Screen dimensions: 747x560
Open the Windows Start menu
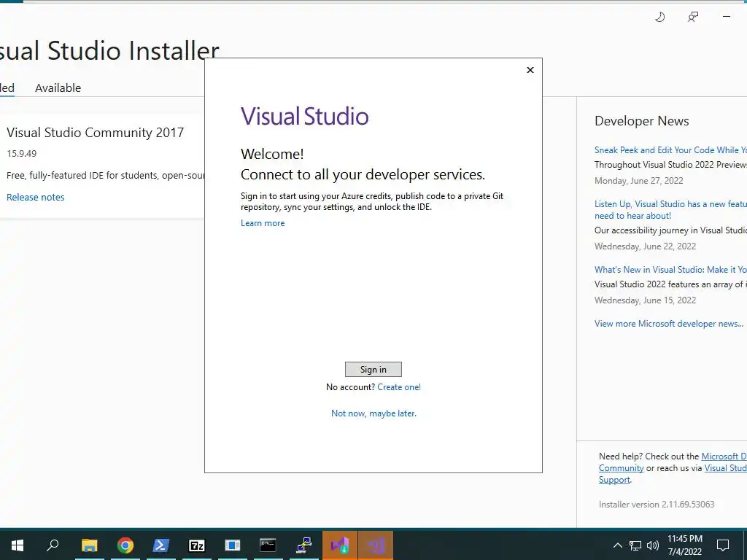coord(18,545)
